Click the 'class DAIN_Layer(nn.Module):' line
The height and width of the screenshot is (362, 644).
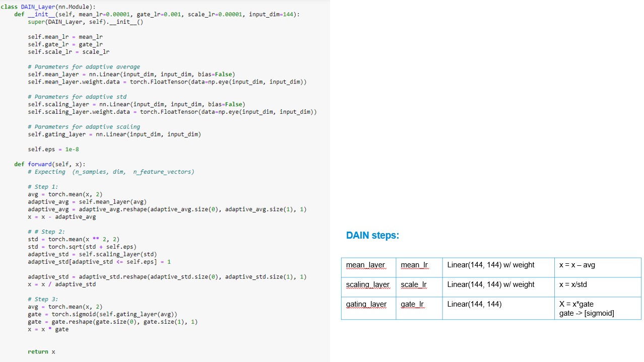48,7
